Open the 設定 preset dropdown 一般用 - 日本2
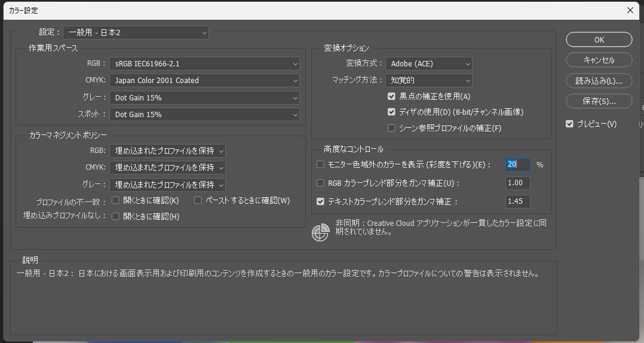644x343 pixels. coord(136,32)
